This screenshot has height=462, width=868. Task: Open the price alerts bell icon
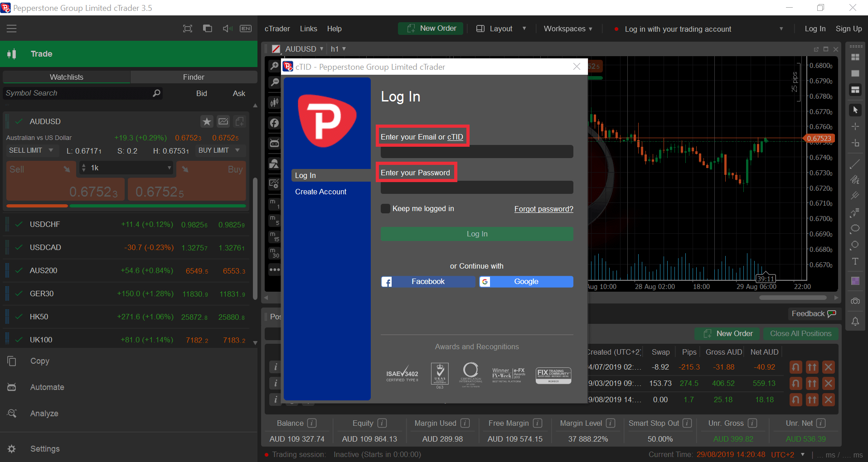(855, 321)
